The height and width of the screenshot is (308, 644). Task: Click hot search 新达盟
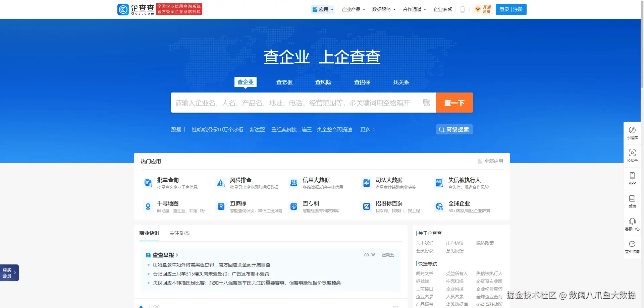(257, 129)
